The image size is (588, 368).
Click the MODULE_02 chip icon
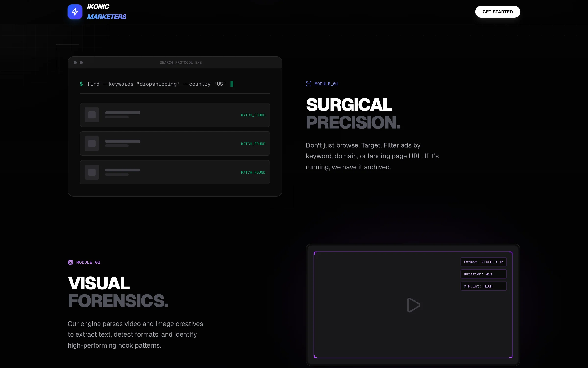pos(71,263)
